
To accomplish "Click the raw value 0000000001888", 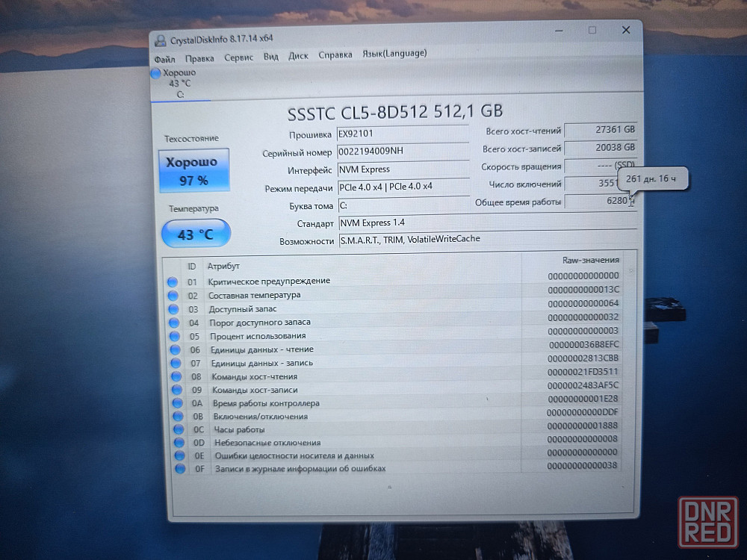I will tap(582, 426).
